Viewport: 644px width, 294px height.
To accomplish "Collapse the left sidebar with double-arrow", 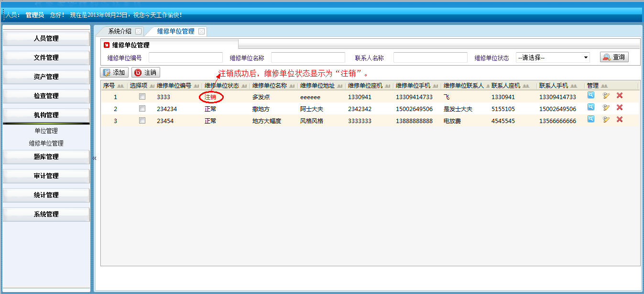I will tap(94, 158).
